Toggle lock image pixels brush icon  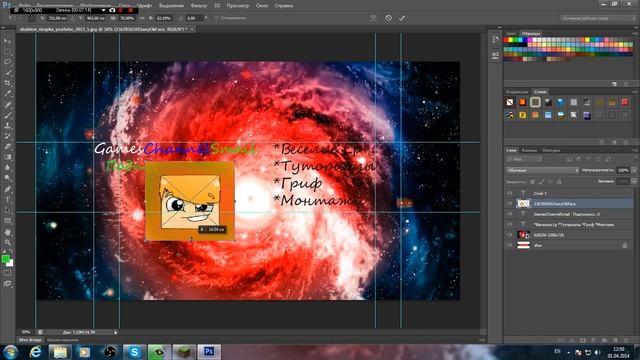pyautogui.click(x=541, y=182)
